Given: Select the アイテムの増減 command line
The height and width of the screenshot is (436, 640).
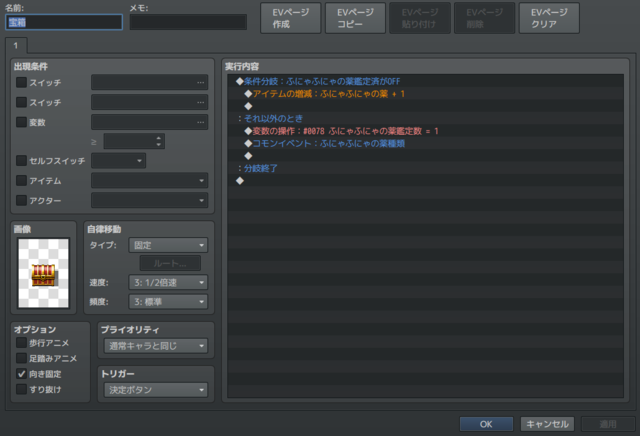Looking at the screenshot, I should [425, 93].
